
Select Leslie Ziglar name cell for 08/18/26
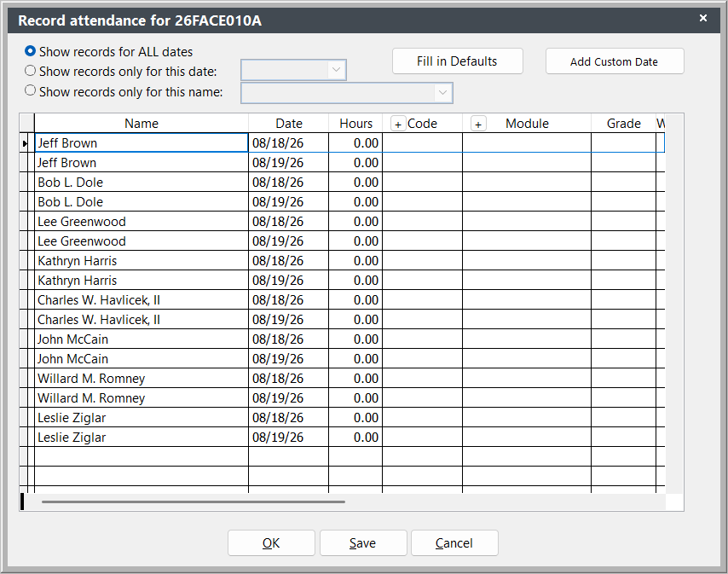point(142,418)
